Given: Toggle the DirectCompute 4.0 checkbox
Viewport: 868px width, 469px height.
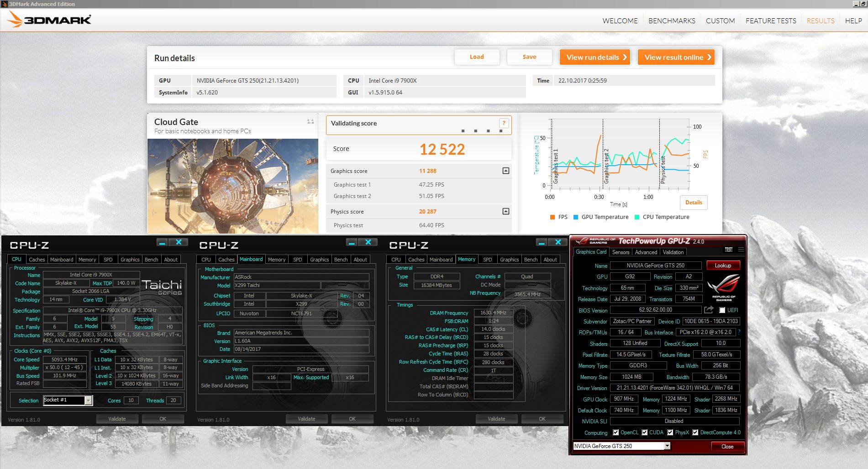Looking at the screenshot, I should [x=695, y=433].
